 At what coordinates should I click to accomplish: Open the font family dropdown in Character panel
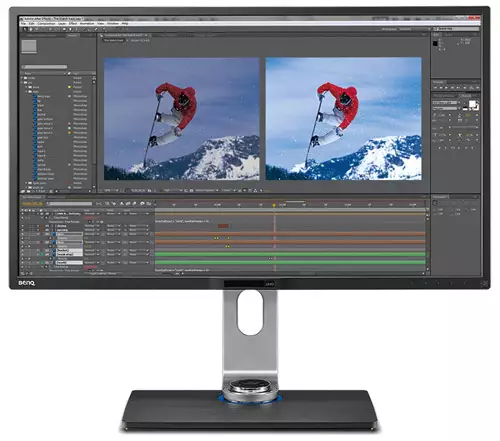(446, 103)
